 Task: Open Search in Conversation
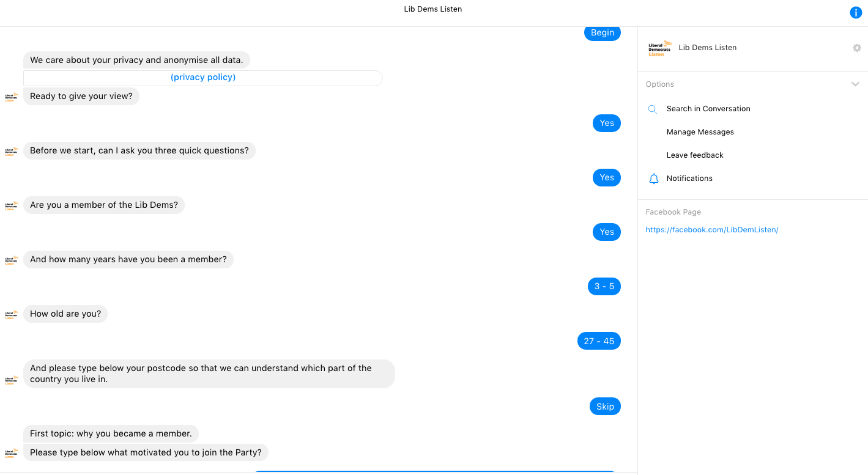click(708, 109)
